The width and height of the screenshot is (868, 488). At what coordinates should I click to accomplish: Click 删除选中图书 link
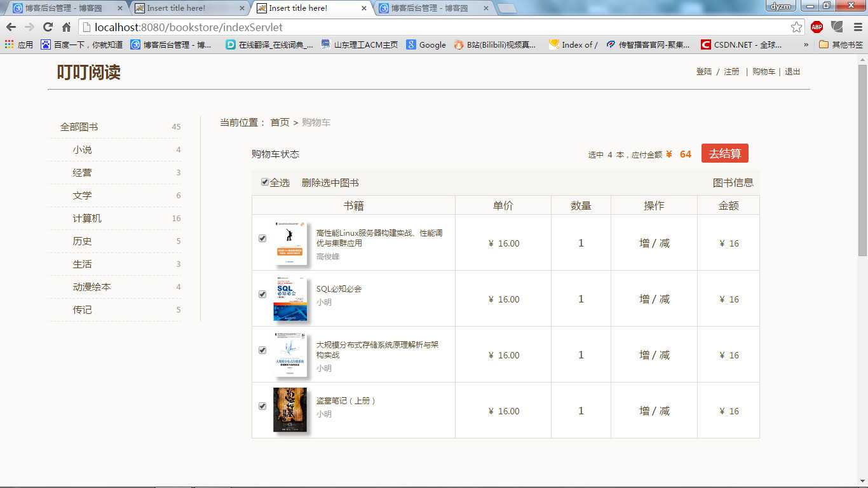pos(330,183)
